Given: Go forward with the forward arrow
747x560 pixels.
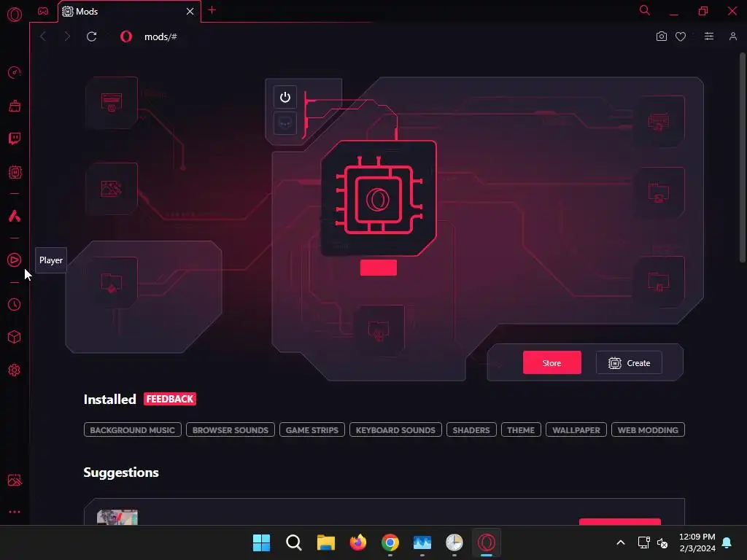Looking at the screenshot, I should click(67, 36).
